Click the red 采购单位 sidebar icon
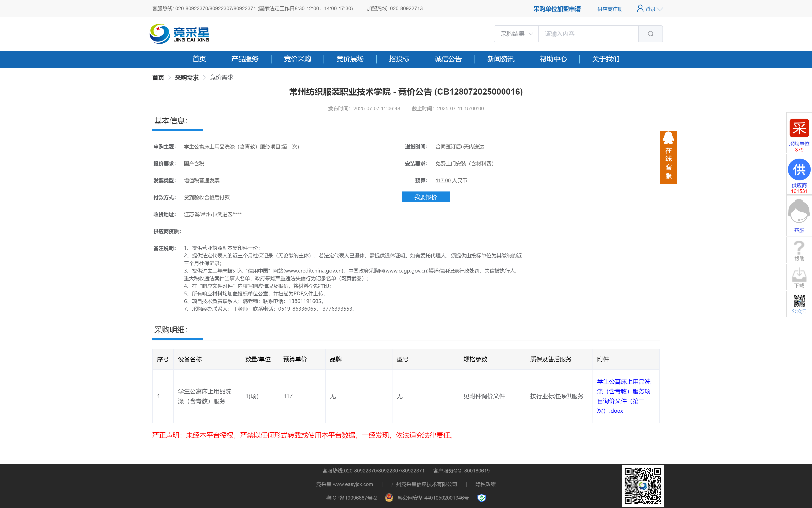This screenshot has width=812, height=508. 799,128
